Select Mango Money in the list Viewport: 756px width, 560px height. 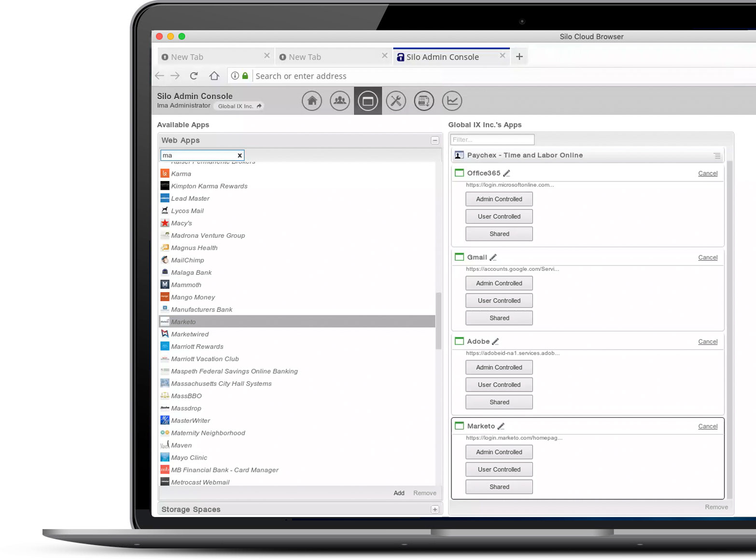click(297, 297)
